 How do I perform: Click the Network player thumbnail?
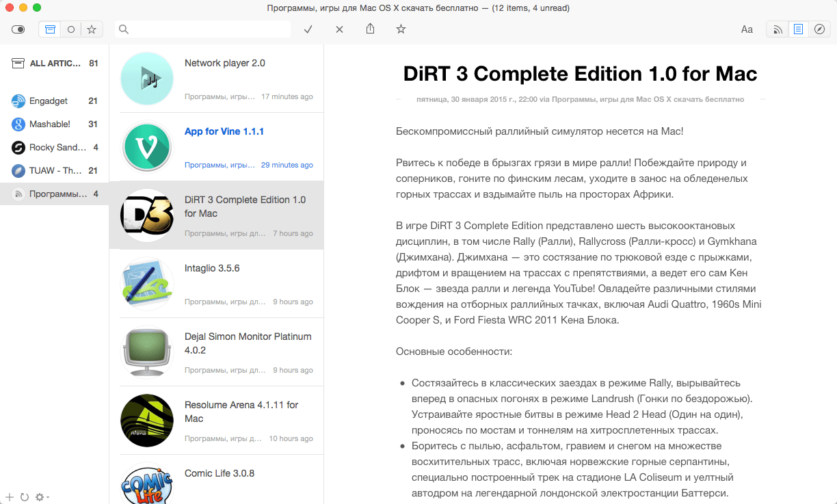click(147, 79)
